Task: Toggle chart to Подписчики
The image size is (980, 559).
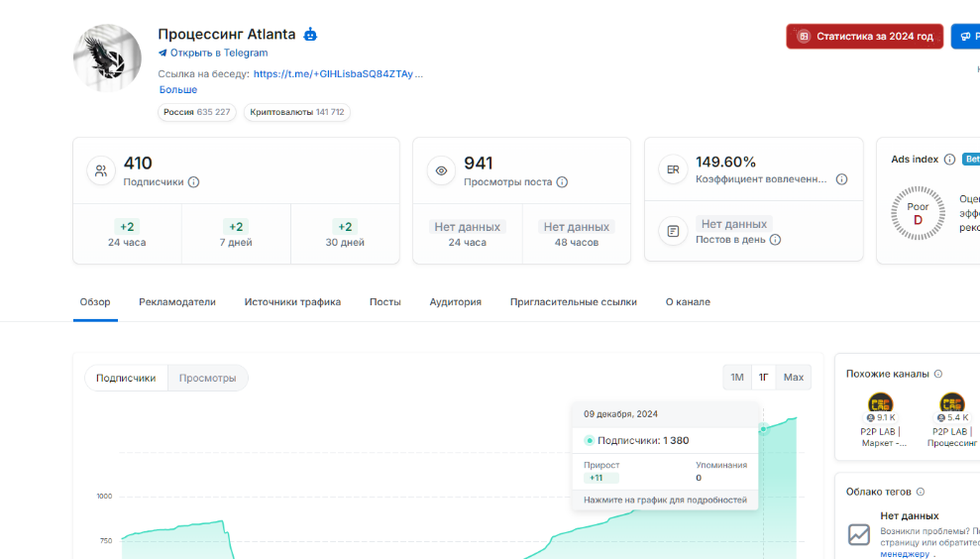Action: point(126,378)
